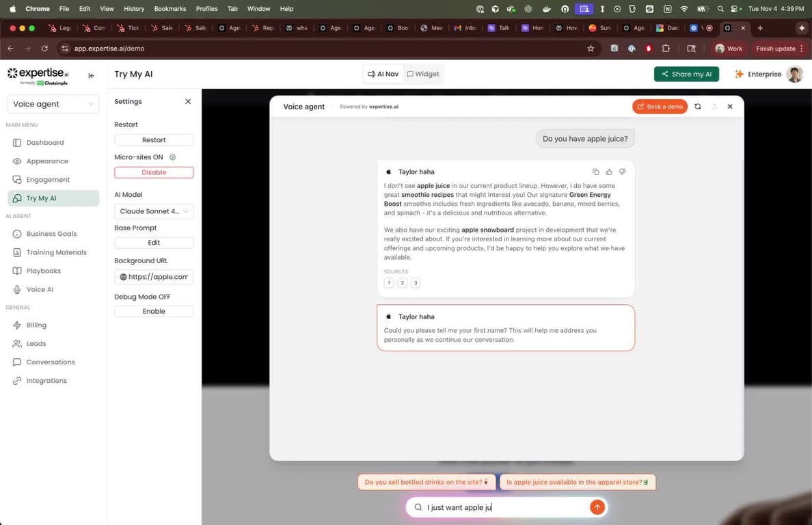
Task: Click Book a demo button
Action: [660, 107]
